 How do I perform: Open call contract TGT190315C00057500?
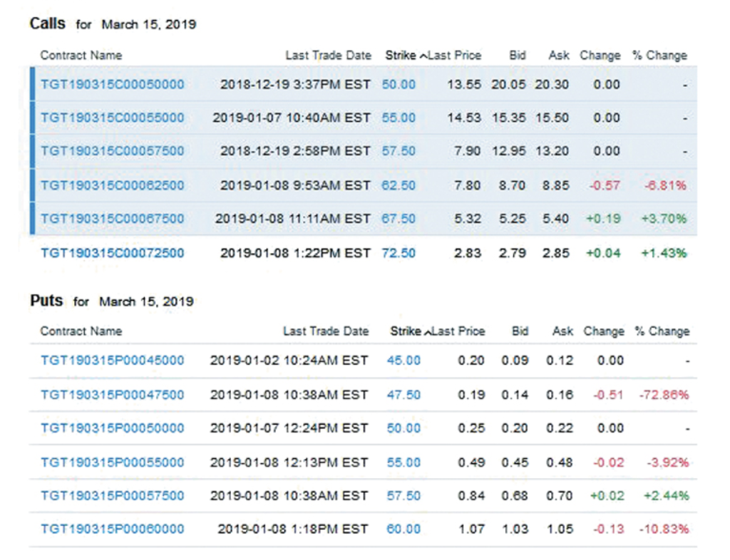point(112,151)
